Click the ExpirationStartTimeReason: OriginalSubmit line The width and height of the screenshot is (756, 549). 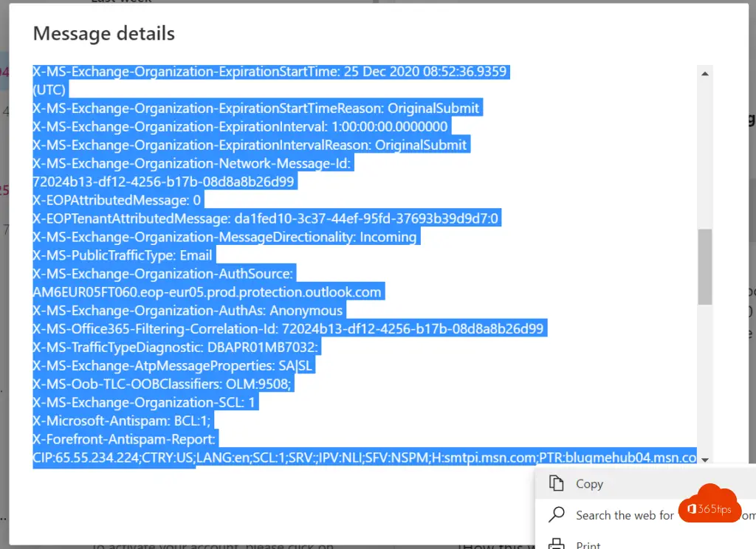(x=256, y=108)
